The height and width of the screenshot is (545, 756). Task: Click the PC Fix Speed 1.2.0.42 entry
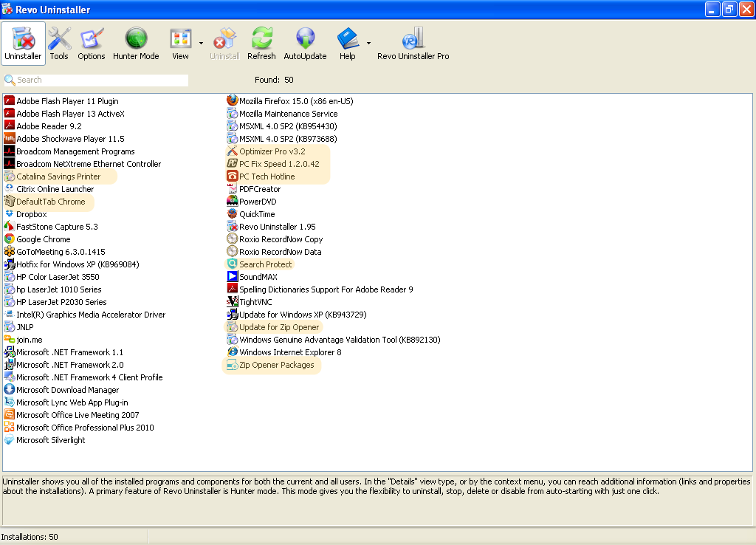click(279, 164)
